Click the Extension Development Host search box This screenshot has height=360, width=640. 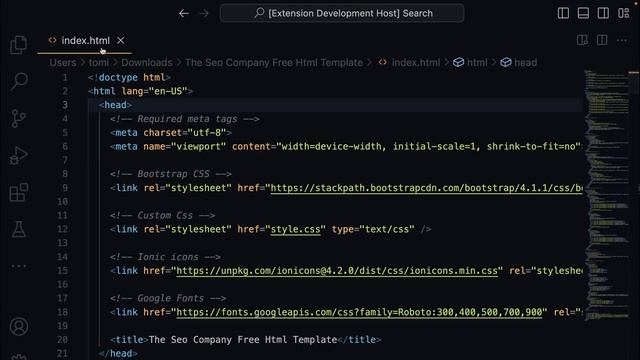[342, 13]
